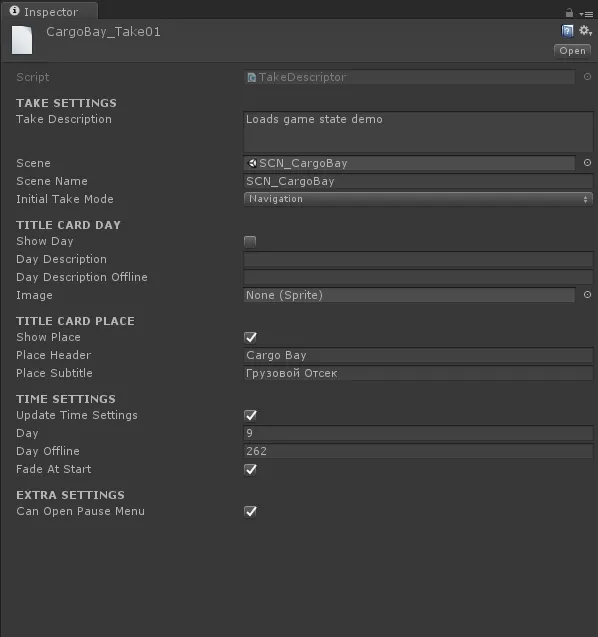Open the Inspector panel options menu
This screenshot has height=637, width=598.
pyautogui.click(x=587, y=14)
